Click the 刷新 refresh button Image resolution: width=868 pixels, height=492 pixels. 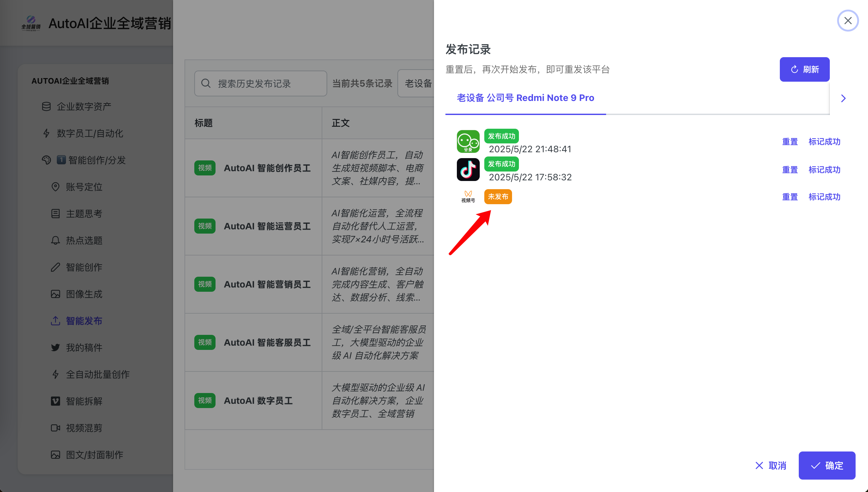tap(804, 69)
